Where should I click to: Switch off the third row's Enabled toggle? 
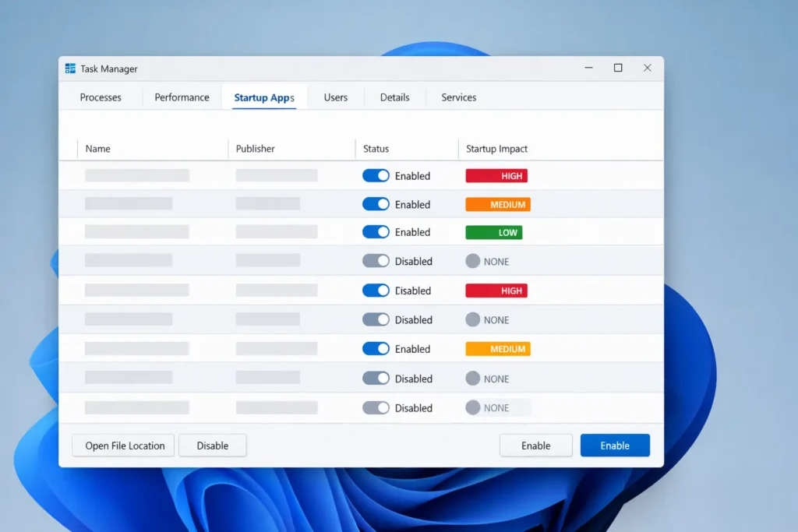(x=376, y=231)
